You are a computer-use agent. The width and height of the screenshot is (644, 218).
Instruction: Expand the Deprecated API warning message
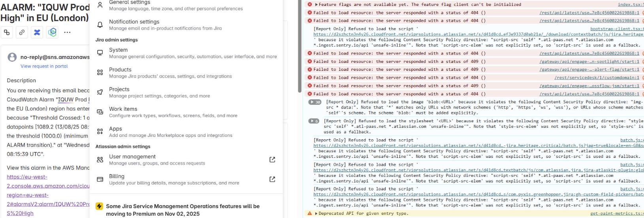point(316,213)
